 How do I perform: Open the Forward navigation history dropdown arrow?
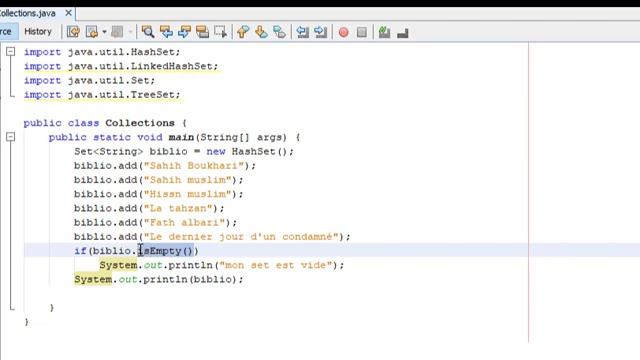tap(130, 32)
